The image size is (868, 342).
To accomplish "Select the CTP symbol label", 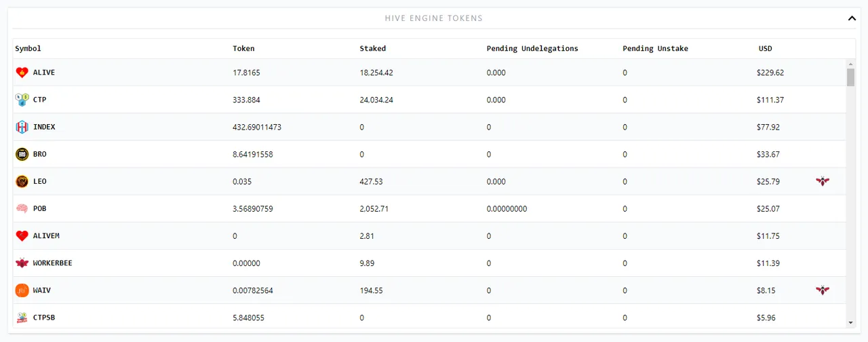I will 40,100.
